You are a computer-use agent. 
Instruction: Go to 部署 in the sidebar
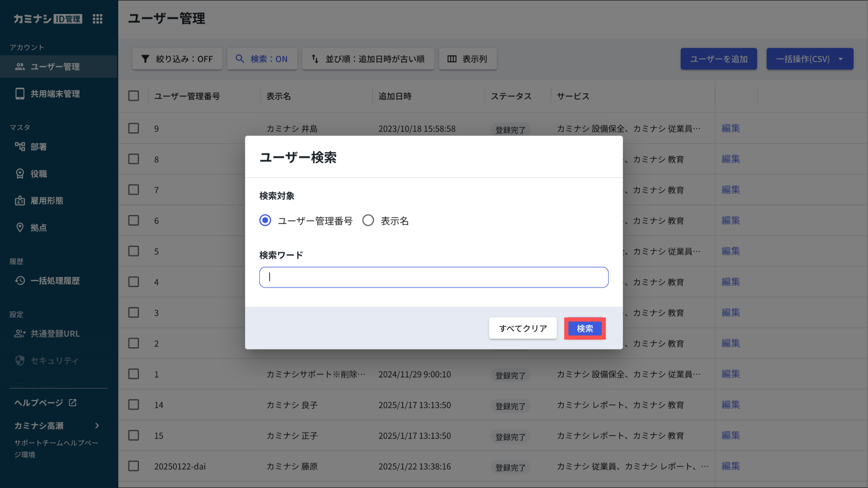pyautogui.click(x=38, y=147)
